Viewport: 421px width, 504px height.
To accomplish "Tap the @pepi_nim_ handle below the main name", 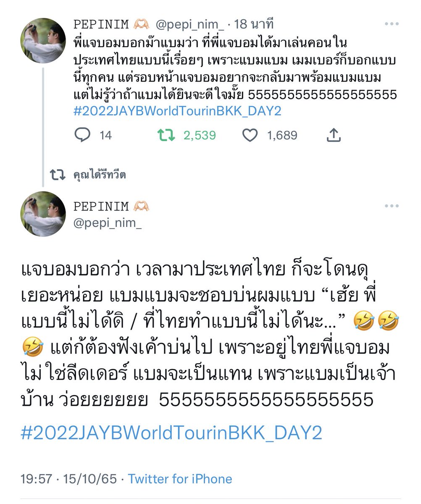I will coord(108,223).
